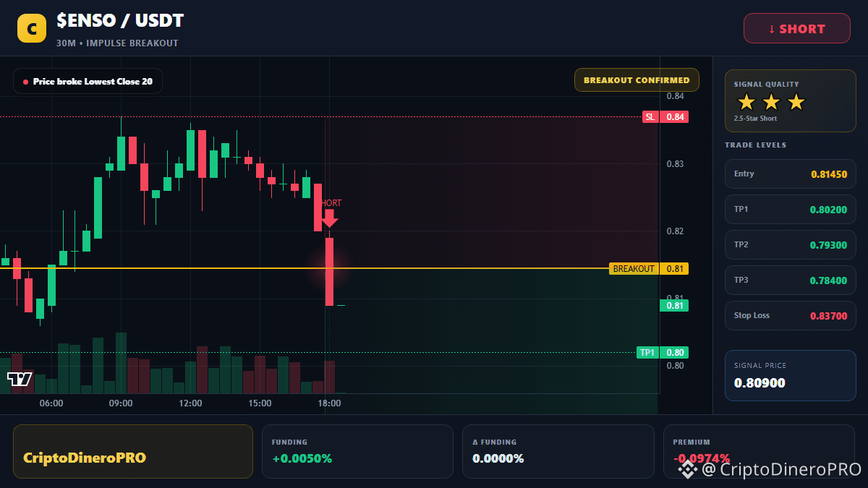Screen dimensions: 868x488
Task: Click the 0.80 price axis label
Action: click(x=675, y=366)
